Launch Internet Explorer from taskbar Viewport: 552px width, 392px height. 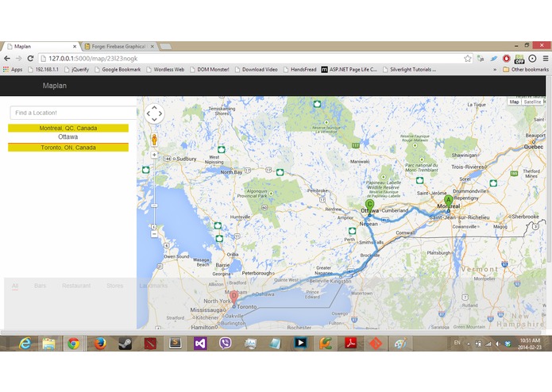tap(25, 343)
